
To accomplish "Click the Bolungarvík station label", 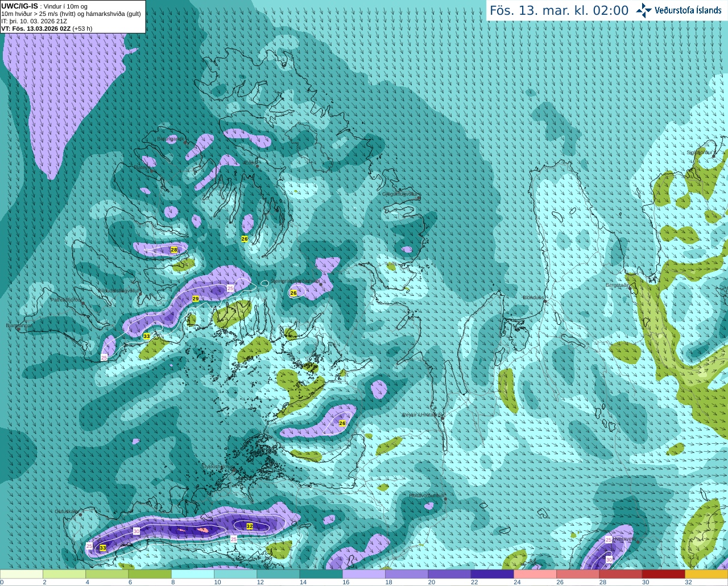I will pyautogui.click(x=170, y=139).
